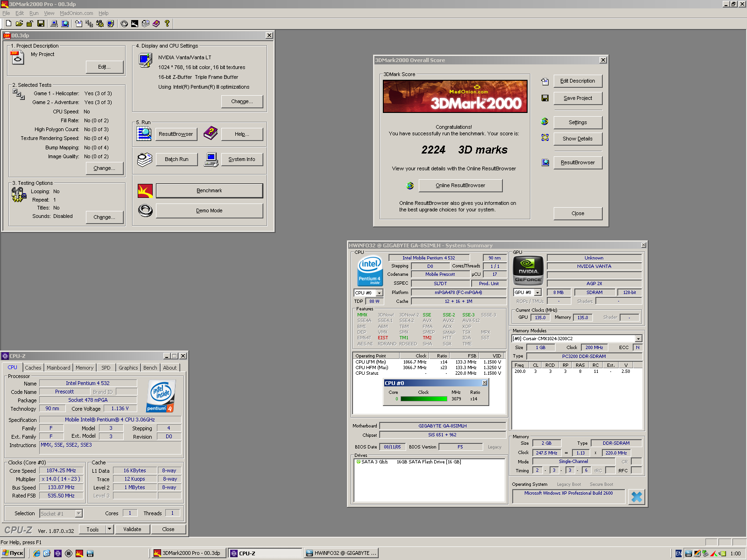
Task: Click Edit in Project Description
Action: click(104, 67)
